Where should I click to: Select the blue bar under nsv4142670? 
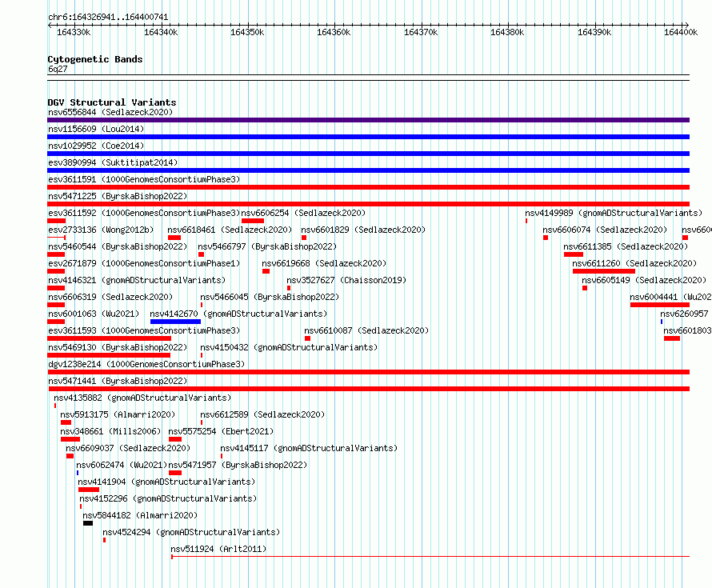(175, 322)
